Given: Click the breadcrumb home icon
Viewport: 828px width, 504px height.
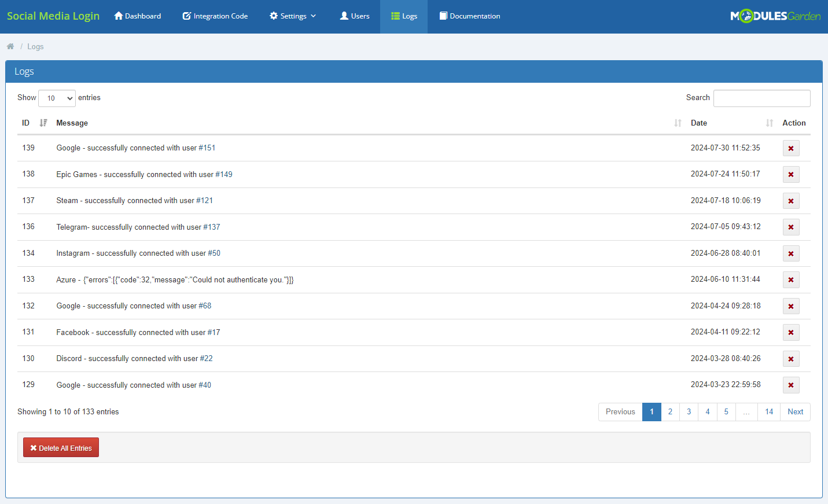Looking at the screenshot, I should pyautogui.click(x=10, y=46).
